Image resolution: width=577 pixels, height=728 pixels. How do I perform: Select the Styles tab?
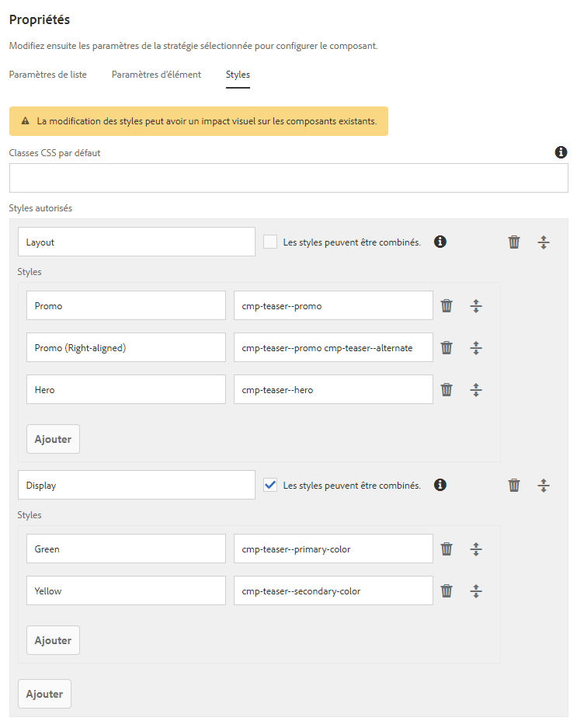(238, 75)
